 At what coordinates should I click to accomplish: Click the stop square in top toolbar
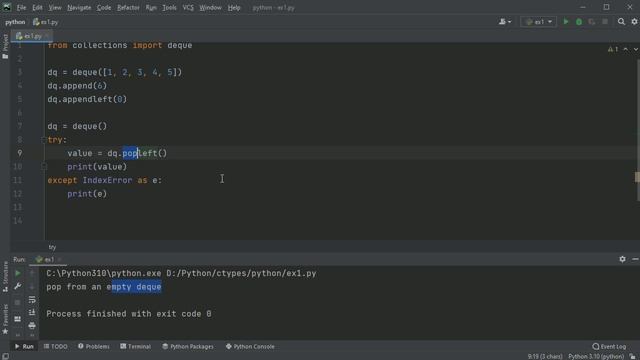coord(605,22)
